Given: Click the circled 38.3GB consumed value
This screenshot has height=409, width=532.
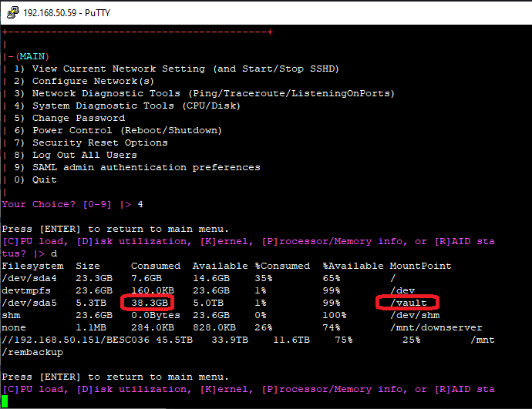Looking at the screenshot, I should click(x=148, y=303).
